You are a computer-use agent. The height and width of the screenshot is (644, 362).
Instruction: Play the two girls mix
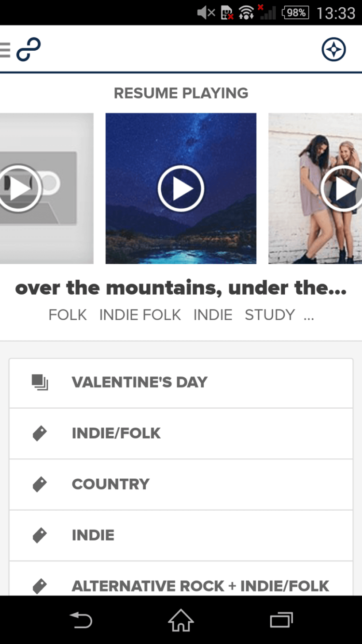pyautogui.click(x=343, y=189)
